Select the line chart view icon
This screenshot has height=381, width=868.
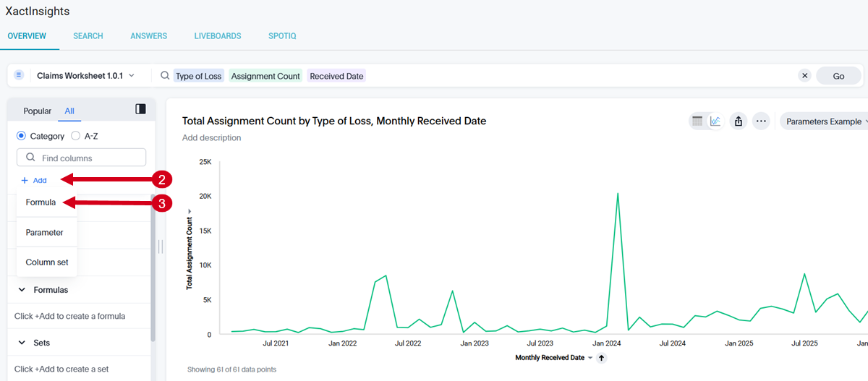pyautogui.click(x=715, y=121)
